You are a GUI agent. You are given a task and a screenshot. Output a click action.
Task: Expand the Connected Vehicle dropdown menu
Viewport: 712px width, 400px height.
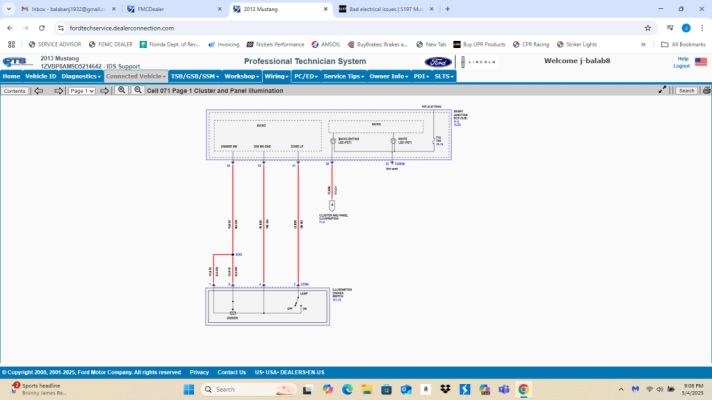pyautogui.click(x=136, y=76)
